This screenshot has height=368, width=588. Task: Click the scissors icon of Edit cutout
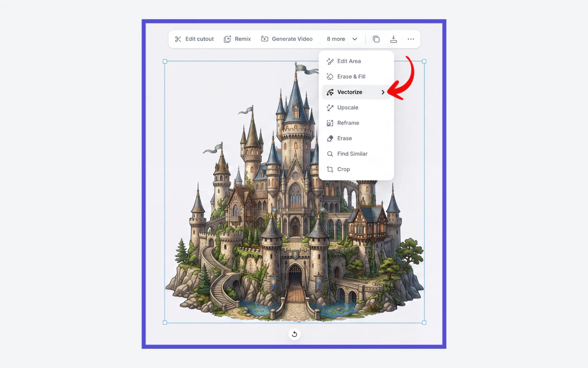click(178, 39)
